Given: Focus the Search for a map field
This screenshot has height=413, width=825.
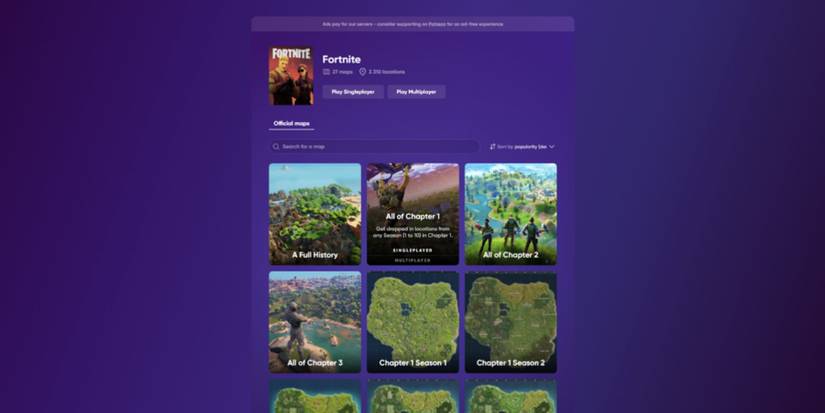Looking at the screenshot, I should pyautogui.click(x=374, y=146).
